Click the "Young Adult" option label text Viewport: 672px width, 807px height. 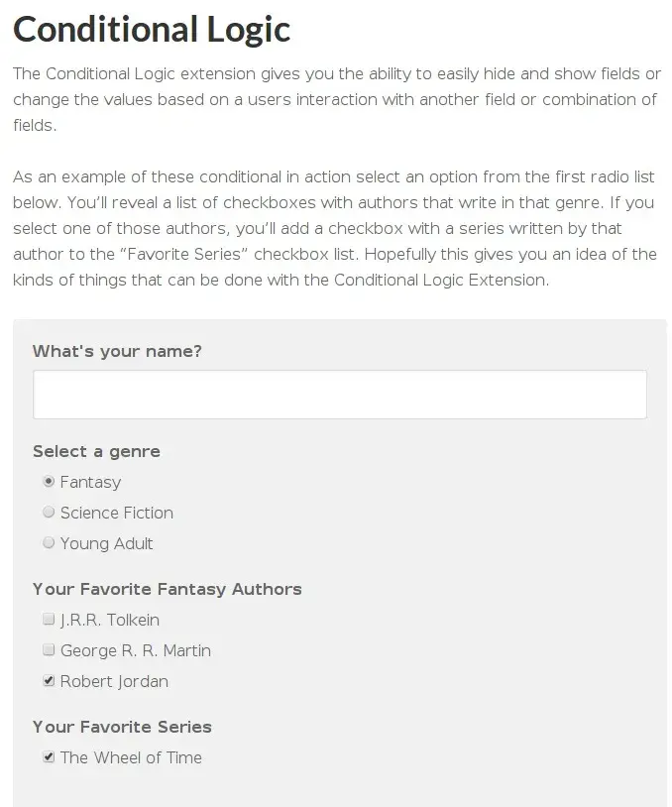point(106,543)
